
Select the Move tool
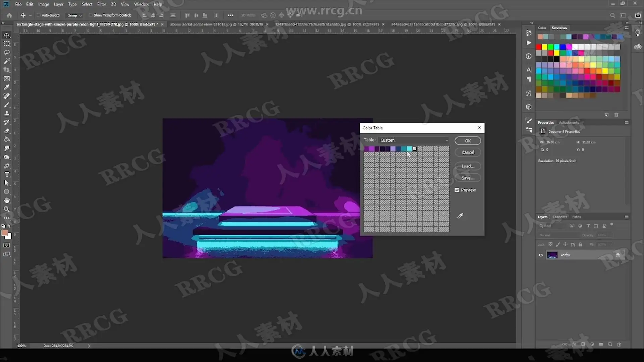pos(7,35)
